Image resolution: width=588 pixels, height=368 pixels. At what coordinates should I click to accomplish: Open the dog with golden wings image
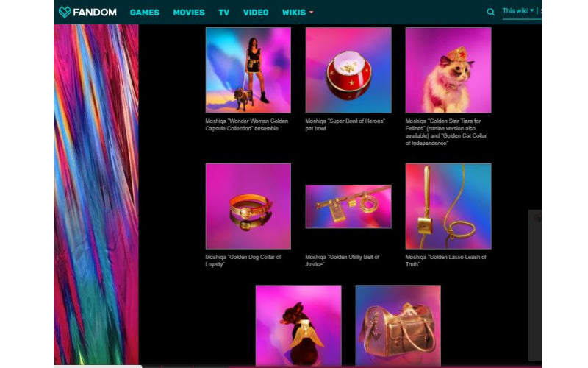point(298,325)
